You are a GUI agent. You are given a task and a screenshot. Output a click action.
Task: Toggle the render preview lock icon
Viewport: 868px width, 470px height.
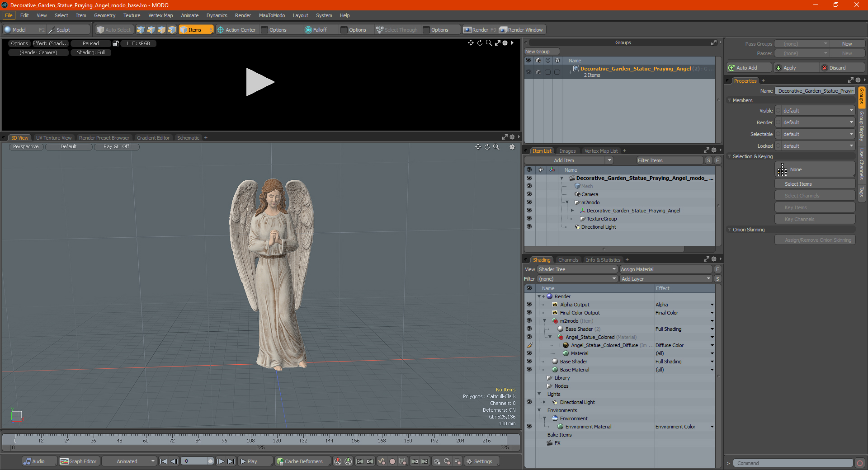click(116, 43)
